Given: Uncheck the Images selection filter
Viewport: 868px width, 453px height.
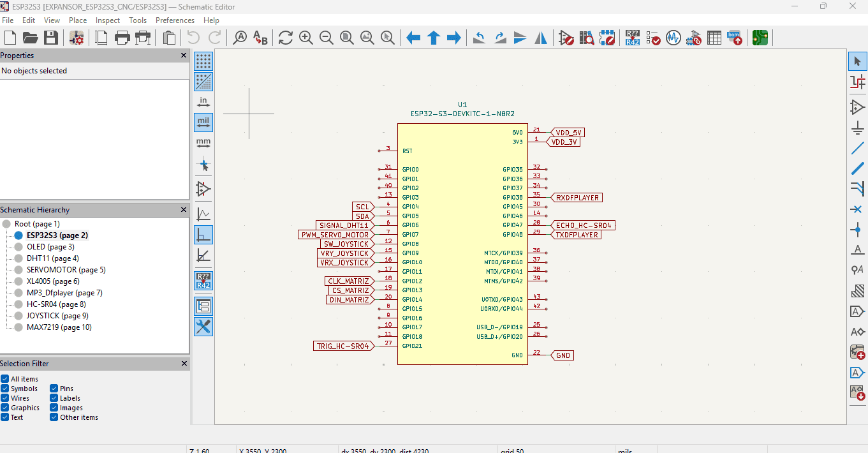Looking at the screenshot, I should point(54,408).
